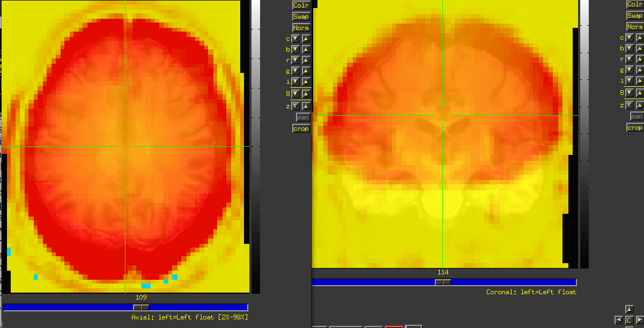Click '8' up arrow in coronal viewer

(640, 92)
